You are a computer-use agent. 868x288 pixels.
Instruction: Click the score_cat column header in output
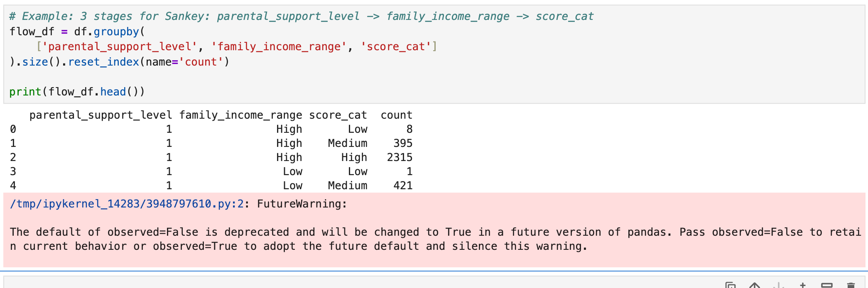[x=338, y=115]
